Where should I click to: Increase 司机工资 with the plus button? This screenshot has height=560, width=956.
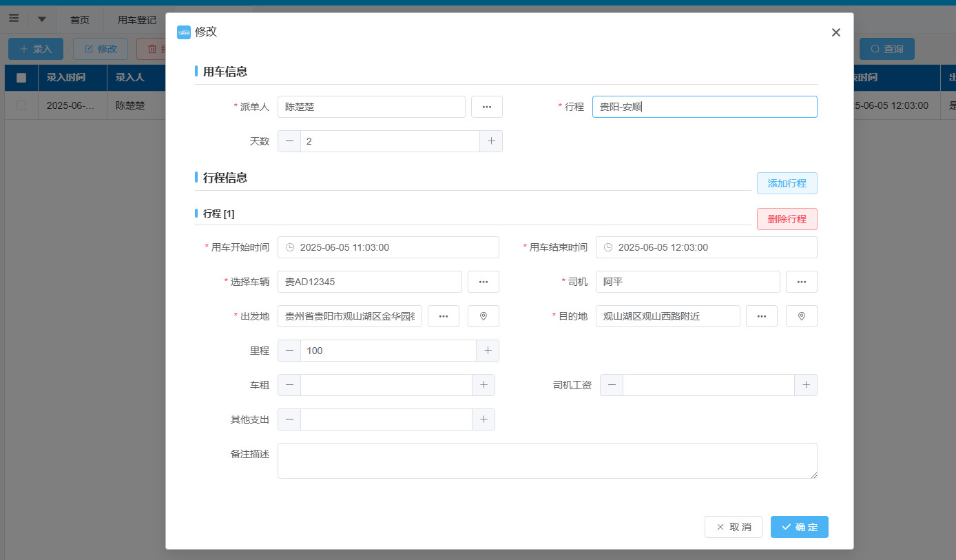click(x=805, y=385)
